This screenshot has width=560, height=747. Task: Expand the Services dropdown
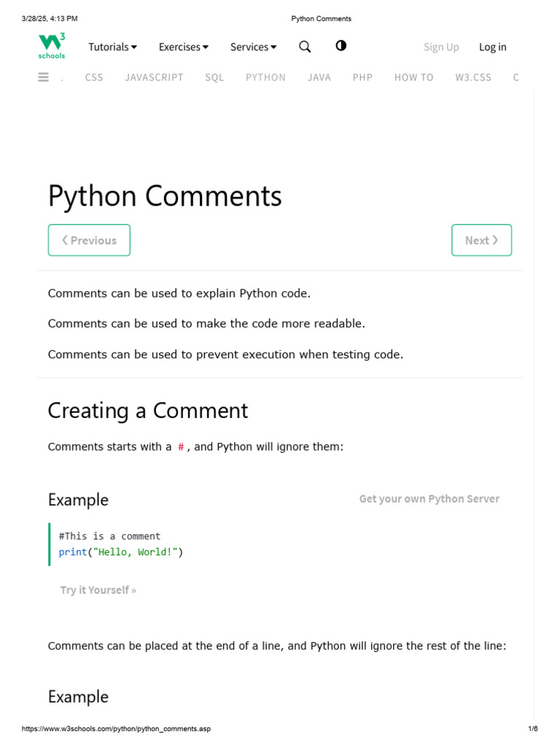coord(253,47)
